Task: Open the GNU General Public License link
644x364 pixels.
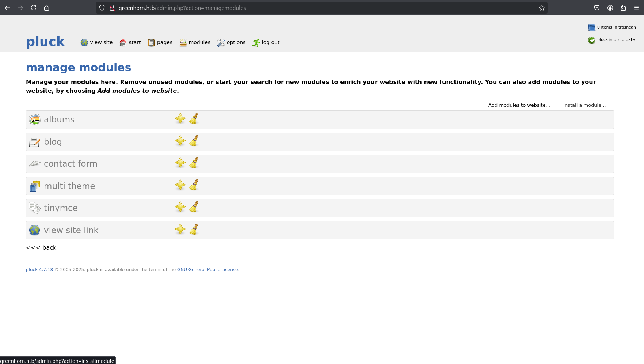Action: tap(207, 270)
